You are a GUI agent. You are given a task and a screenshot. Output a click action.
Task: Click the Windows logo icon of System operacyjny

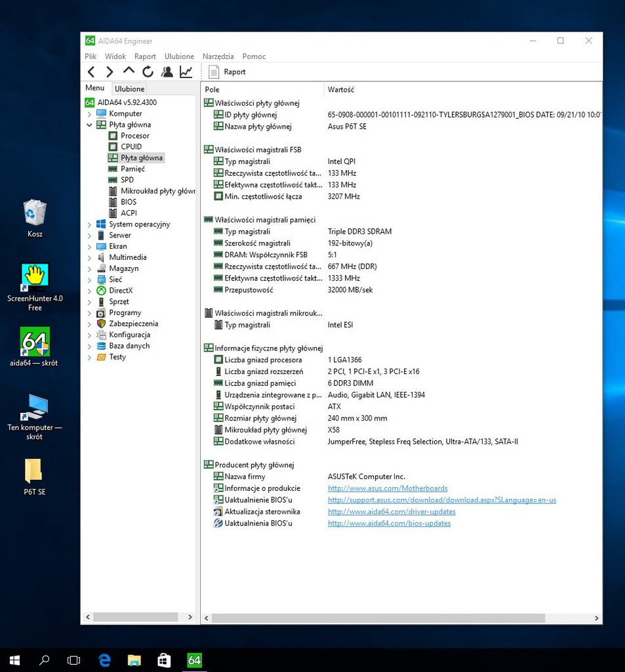[x=101, y=224]
